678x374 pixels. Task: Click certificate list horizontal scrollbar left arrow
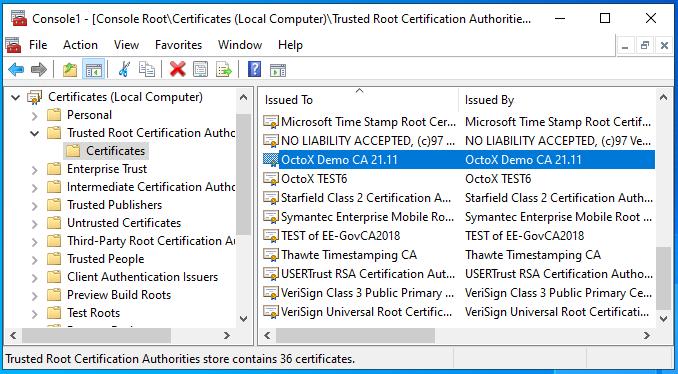tap(267, 335)
